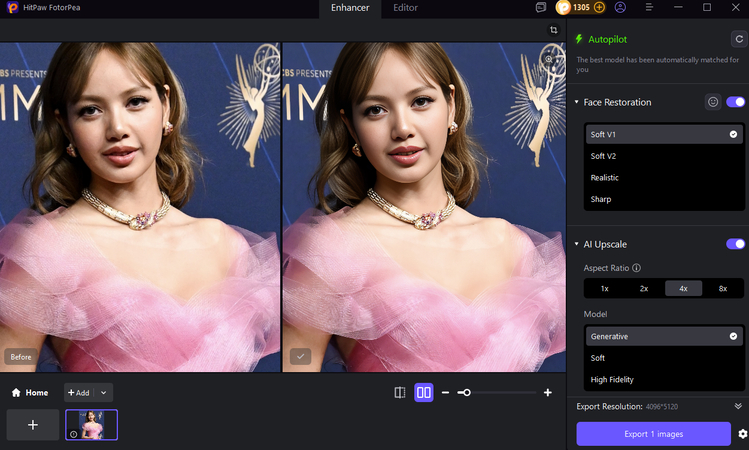The width and height of the screenshot is (749, 450).
Task: Click the Autopilot refresh icon
Action: pyautogui.click(x=738, y=39)
